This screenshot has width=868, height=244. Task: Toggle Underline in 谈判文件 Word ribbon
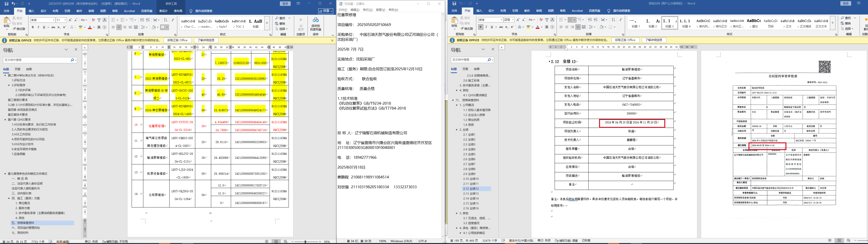click(x=44, y=27)
